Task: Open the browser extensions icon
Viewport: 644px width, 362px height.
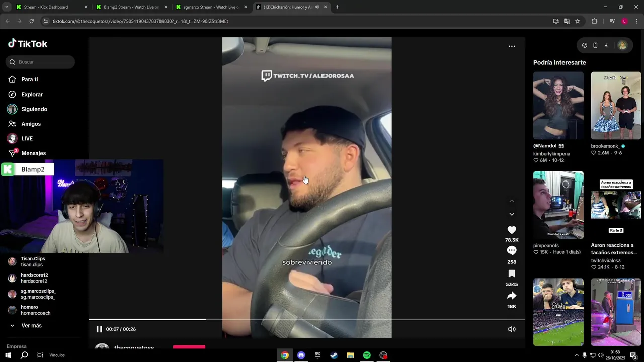Action: point(595,21)
